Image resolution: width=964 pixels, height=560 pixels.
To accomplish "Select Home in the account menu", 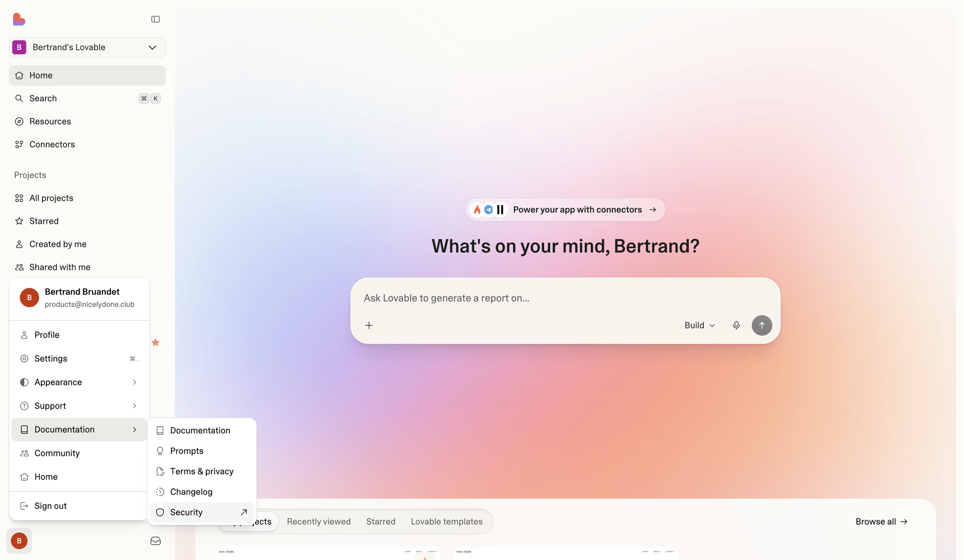I will point(80,477).
